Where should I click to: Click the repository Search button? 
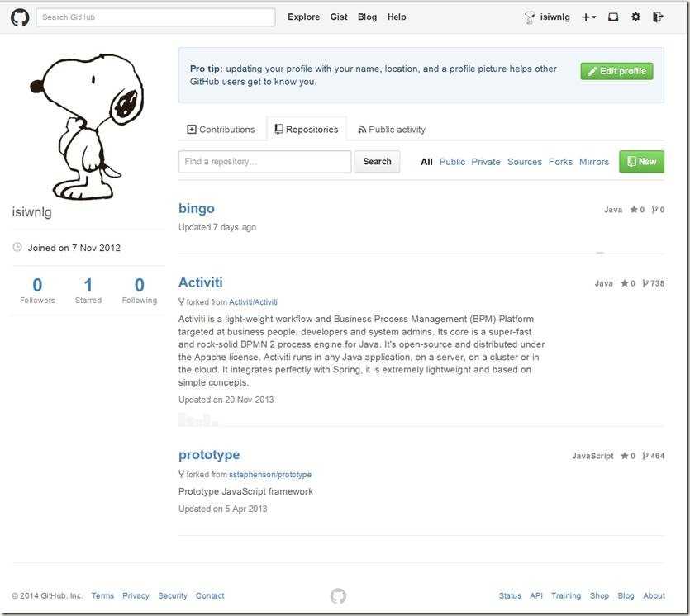point(377,162)
